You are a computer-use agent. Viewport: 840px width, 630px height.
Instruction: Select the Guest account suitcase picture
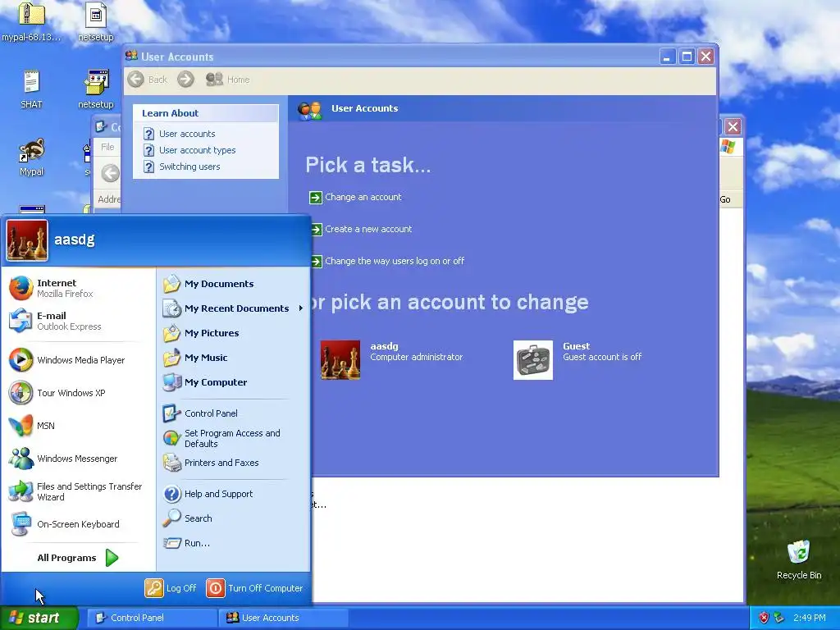coord(533,360)
